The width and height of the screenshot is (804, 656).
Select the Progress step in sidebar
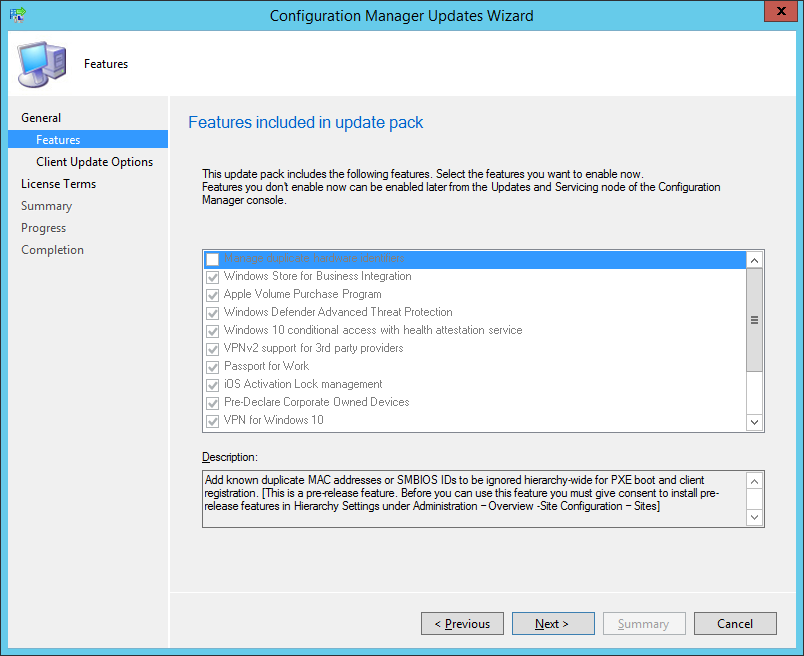[x=44, y=228]
